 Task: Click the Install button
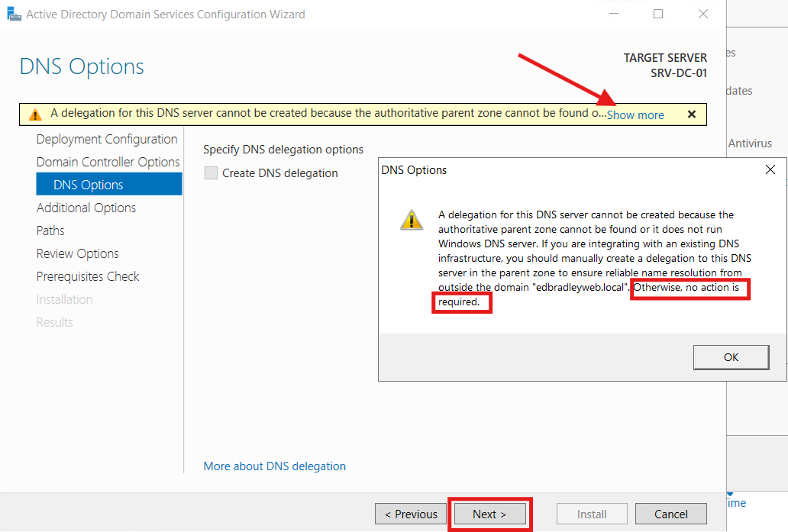[591, 514]
